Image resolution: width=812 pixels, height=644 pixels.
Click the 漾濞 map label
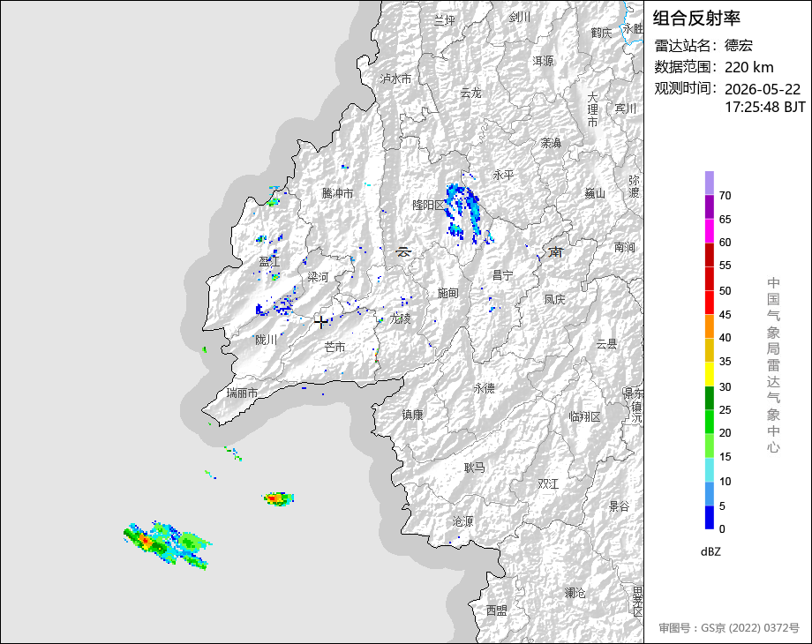pyautogui.click(x=551, y=143)
